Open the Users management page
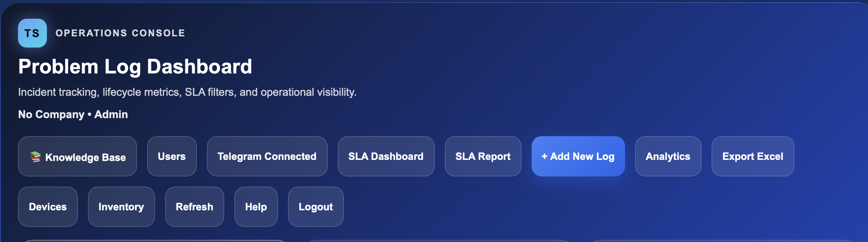The height and width of the screenshot is (242, 868). [172, 156]
